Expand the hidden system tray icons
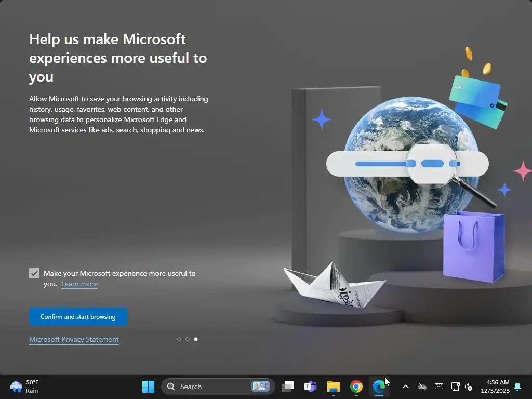This screenshot has height=399, width=532. click(x=405, y=387)
